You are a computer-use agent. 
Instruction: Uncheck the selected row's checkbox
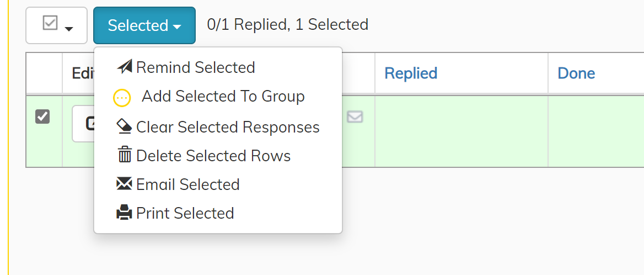pos(42,117)
